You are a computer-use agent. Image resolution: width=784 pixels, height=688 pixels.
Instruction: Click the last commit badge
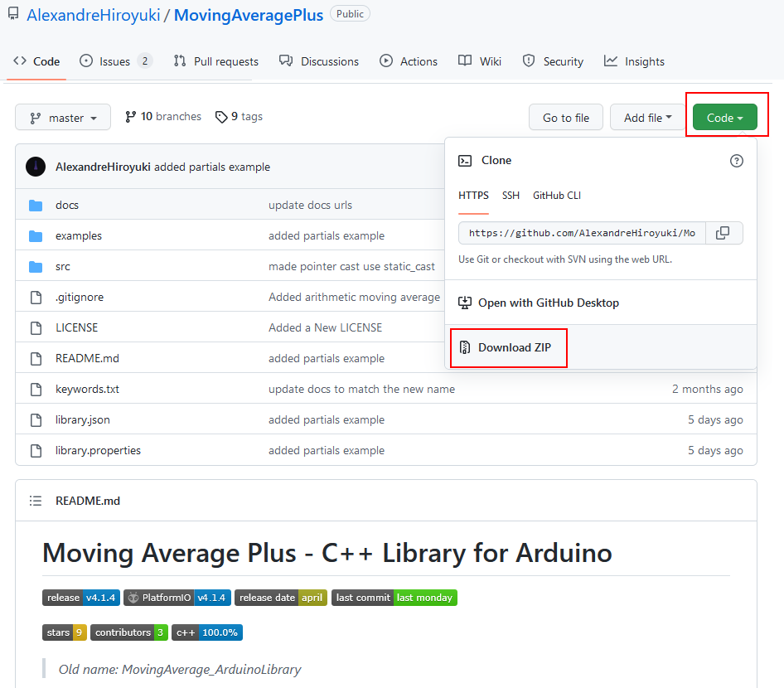[x=394, y=598]
